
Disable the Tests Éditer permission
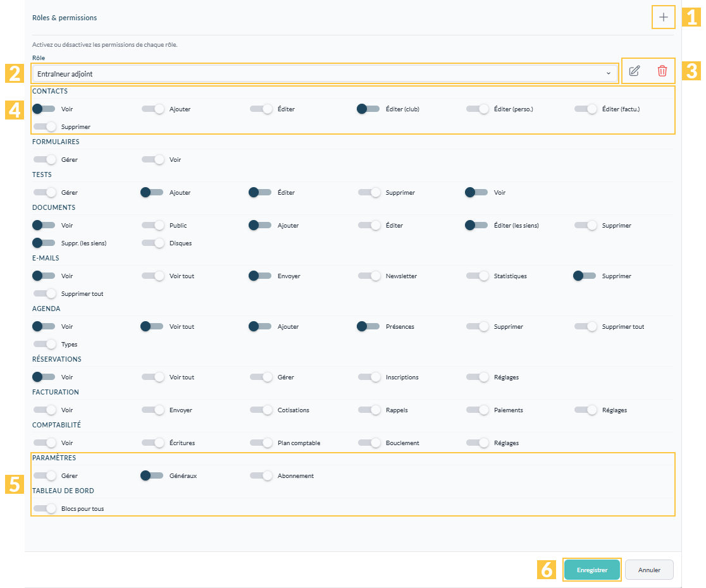[x=260, y=193]
